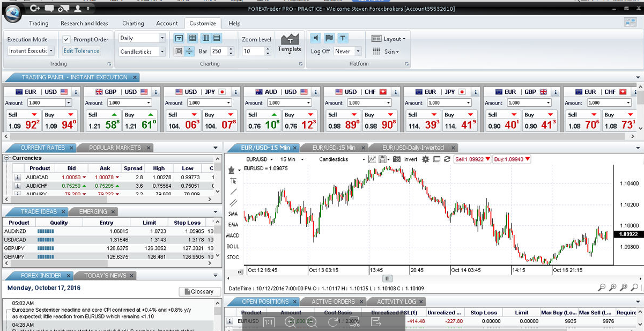Screen dimensions: 644x331
Task: Click the chart snapshot camera icon
Action: coord(397,159)
